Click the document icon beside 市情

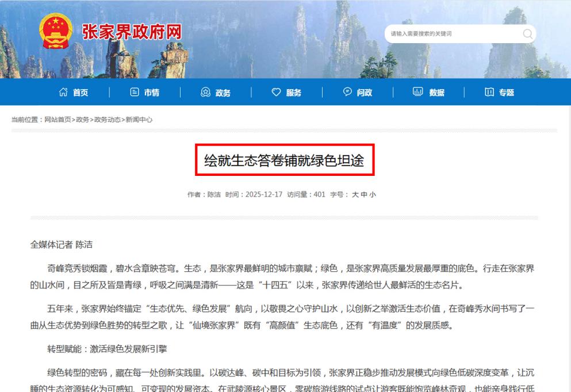point(135,93)
